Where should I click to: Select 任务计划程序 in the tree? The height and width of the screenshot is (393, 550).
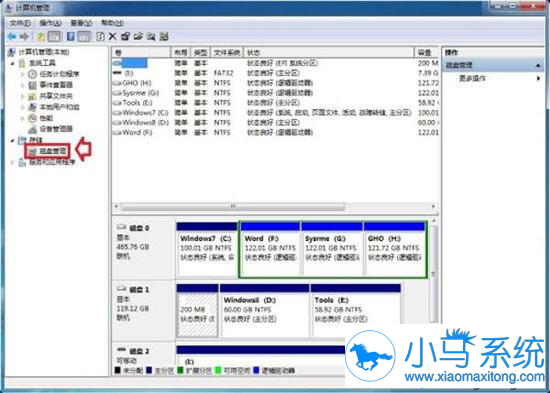[x=59, y=74]
